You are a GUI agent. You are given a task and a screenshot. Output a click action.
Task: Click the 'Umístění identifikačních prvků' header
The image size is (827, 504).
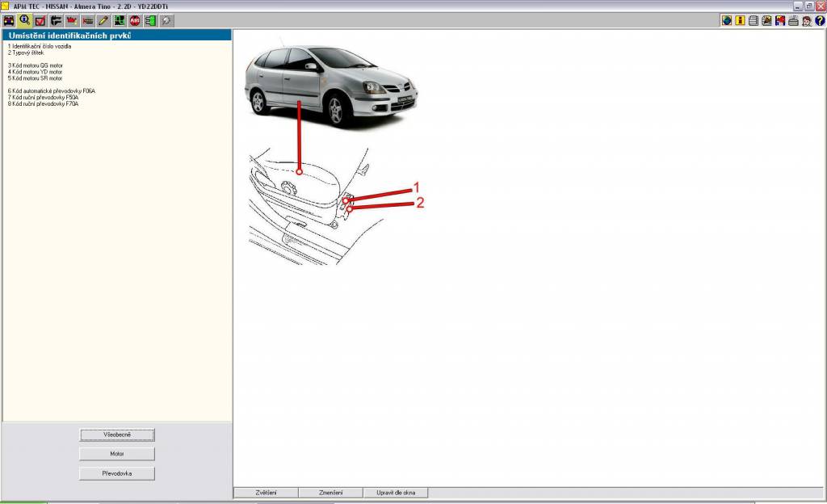[117, 36]
